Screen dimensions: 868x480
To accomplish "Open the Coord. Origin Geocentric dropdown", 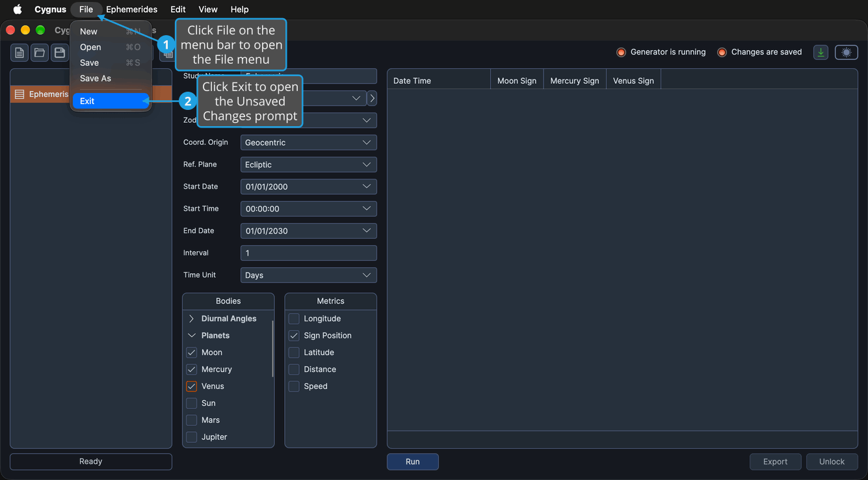I will point(309,142).
